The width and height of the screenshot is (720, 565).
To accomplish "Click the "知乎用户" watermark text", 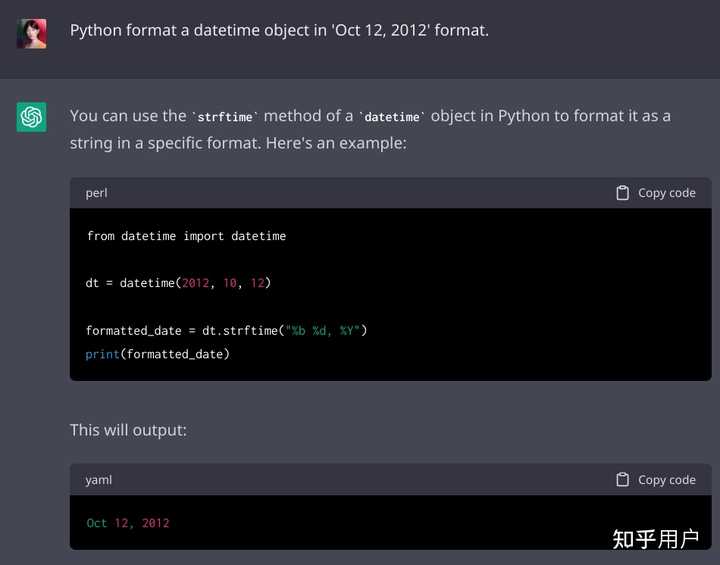I will (x=655, y=539).
